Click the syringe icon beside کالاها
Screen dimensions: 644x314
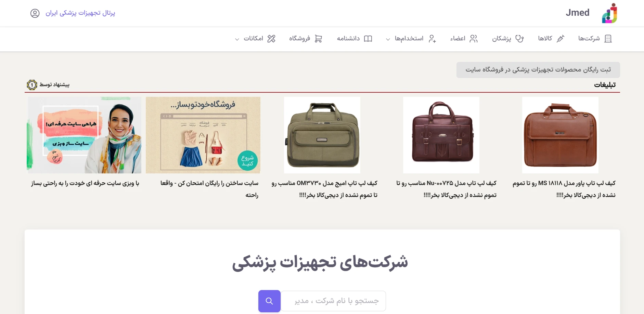coord(560,38)
